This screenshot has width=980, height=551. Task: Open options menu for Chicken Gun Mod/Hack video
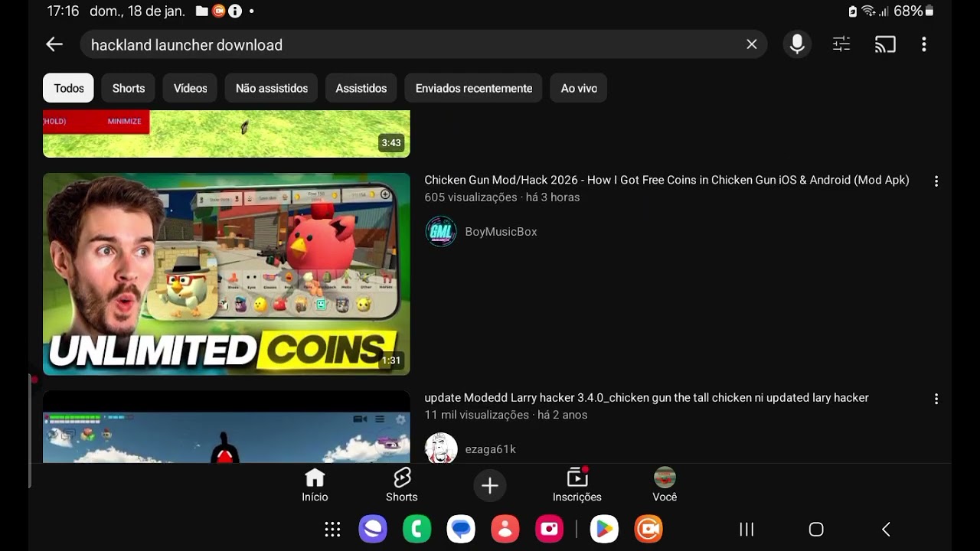[x=936, y=181]
